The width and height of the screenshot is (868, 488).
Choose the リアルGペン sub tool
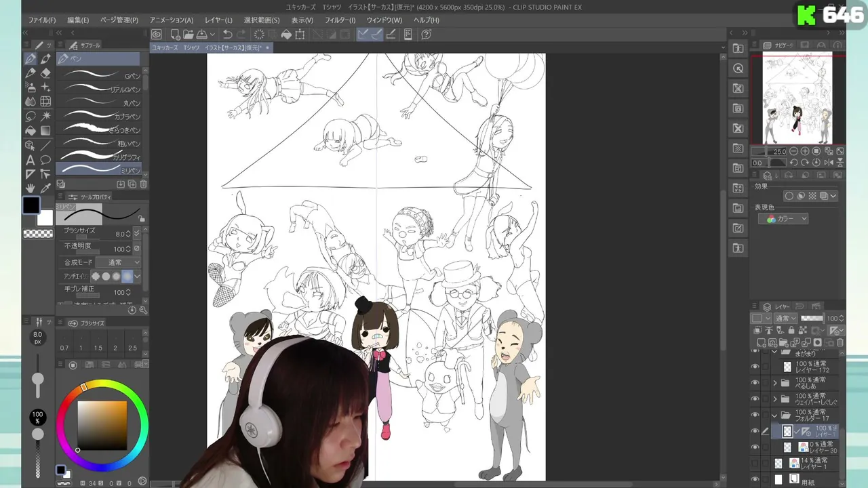[x=99, y=89]
